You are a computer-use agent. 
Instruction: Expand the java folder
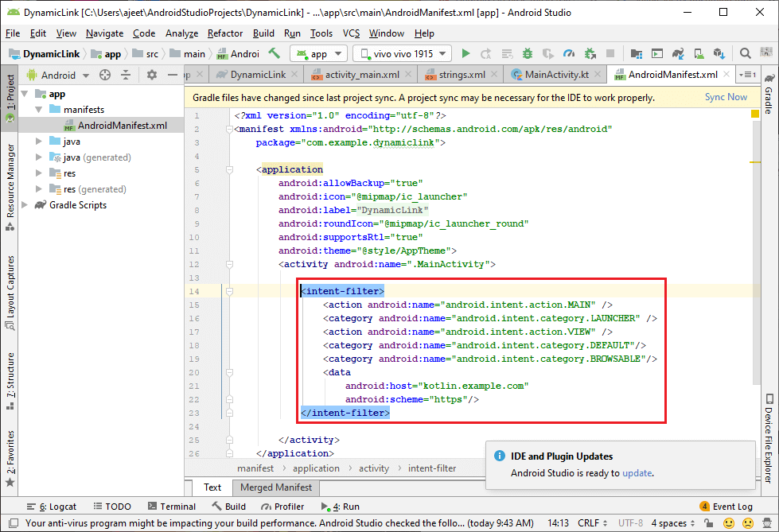(x=39, y=142)
